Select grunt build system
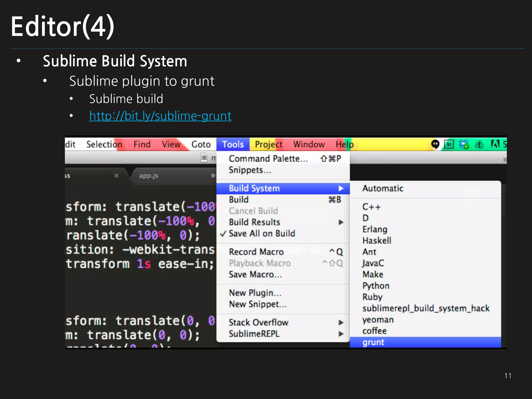This screenshot has width=532, height=399. pos(425,342)
